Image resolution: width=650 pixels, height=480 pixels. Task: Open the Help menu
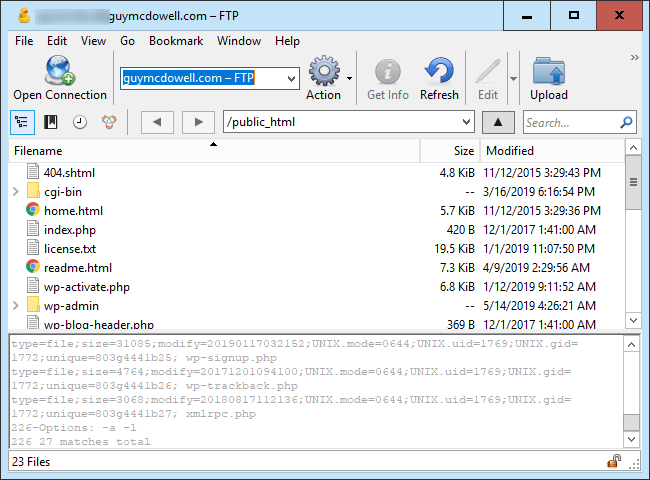[x=287, y=41]
